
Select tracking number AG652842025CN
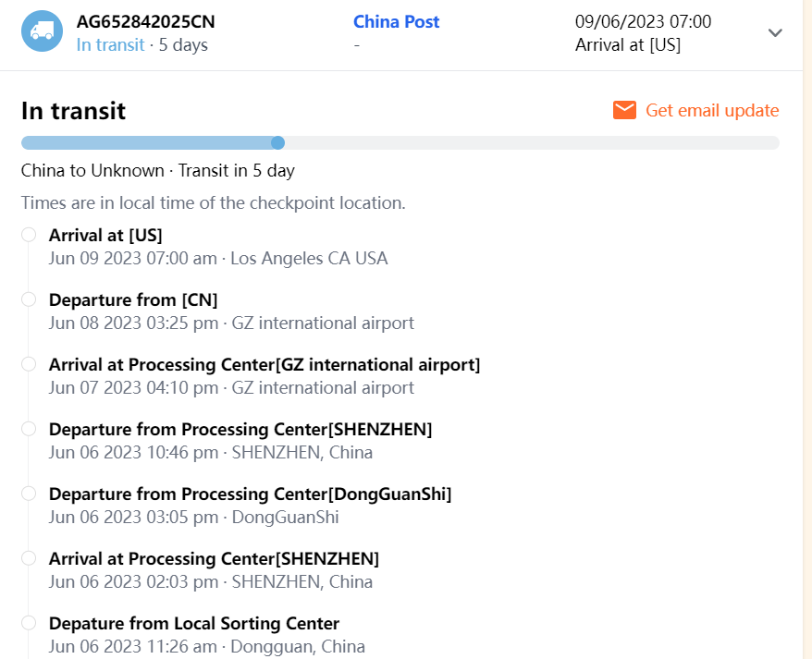click(145, 21)
